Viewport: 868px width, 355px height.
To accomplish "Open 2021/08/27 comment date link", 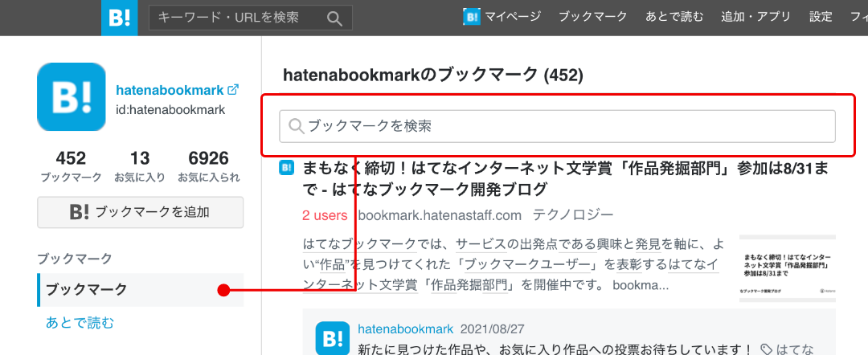I will [x=492, y=329].
